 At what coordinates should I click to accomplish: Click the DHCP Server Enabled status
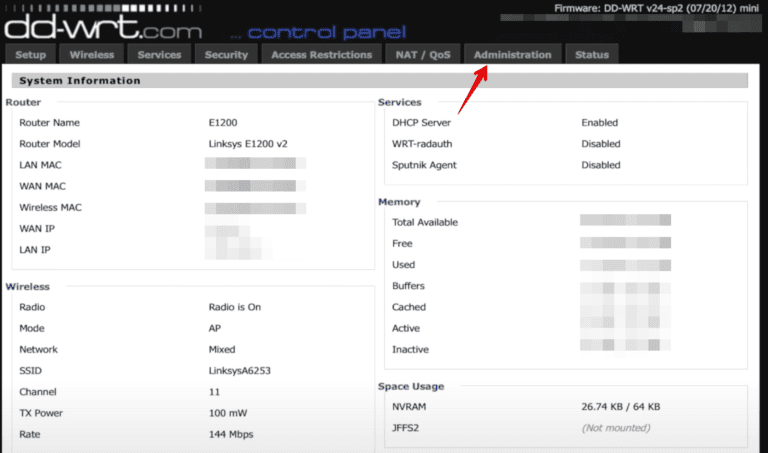600,122
